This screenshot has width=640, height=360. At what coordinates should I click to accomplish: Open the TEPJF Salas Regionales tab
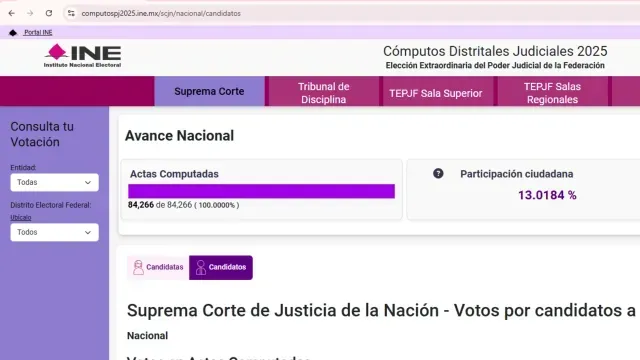click(x=552, y=93)
